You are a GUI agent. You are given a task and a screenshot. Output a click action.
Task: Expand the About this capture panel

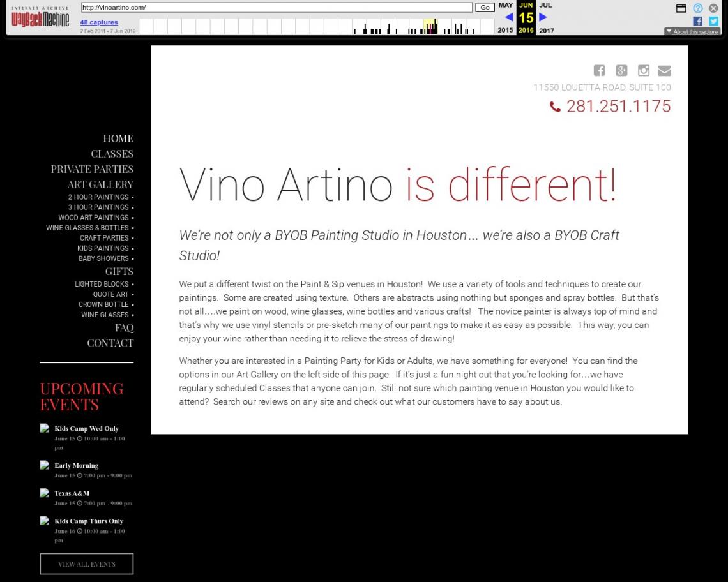[692, 31]
